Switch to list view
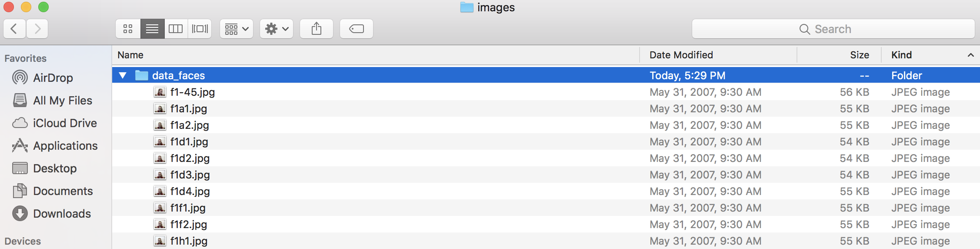Screen dimensions: 980x249 point(152,29)
